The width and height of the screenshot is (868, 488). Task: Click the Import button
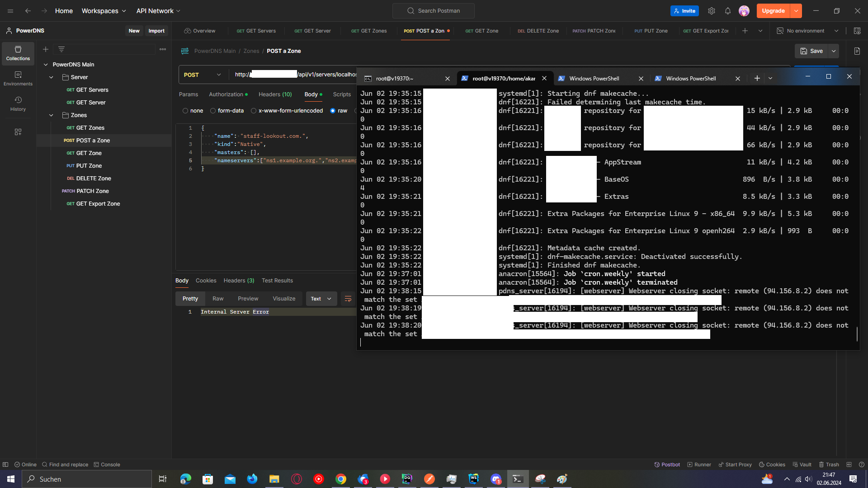point(156,31)
